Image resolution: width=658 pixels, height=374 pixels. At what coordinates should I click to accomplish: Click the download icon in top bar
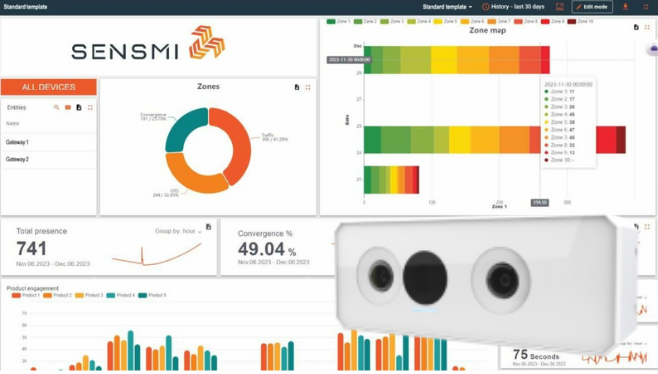(625, 7)
